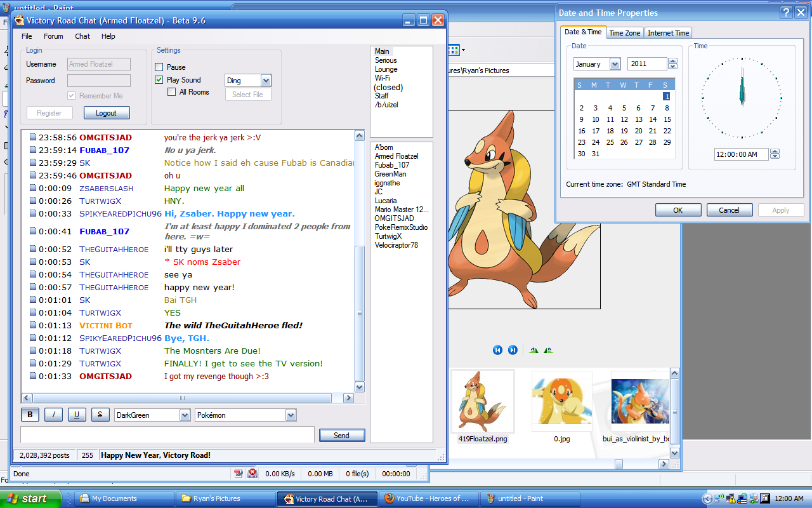This screenshot has width=812, height=508.
Task: Go to previous image in picture viewer
Action: (497, 350)
